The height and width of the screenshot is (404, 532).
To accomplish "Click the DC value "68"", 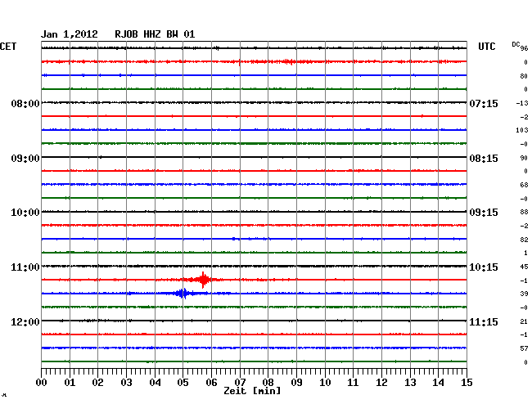I will [x=524, y=185].
